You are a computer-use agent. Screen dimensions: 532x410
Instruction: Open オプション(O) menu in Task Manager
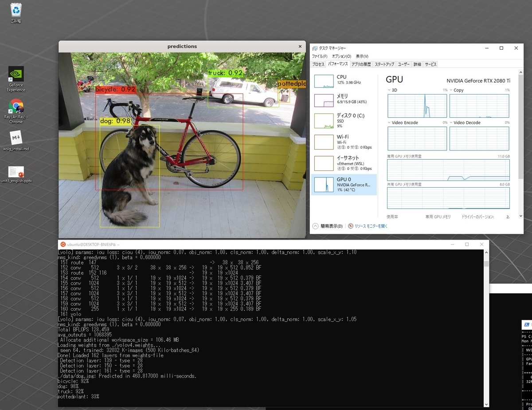[342, 56]
